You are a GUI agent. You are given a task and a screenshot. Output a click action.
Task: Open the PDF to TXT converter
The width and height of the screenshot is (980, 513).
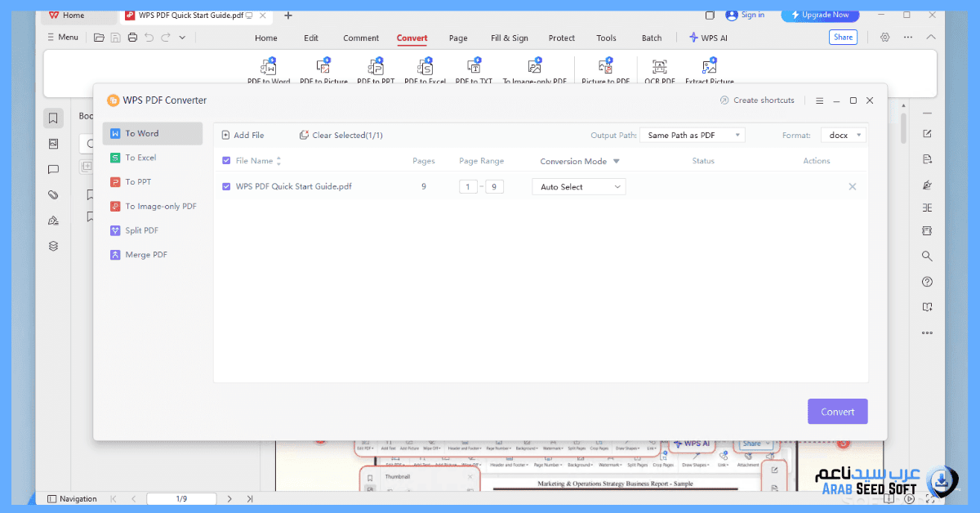(474, 68)
